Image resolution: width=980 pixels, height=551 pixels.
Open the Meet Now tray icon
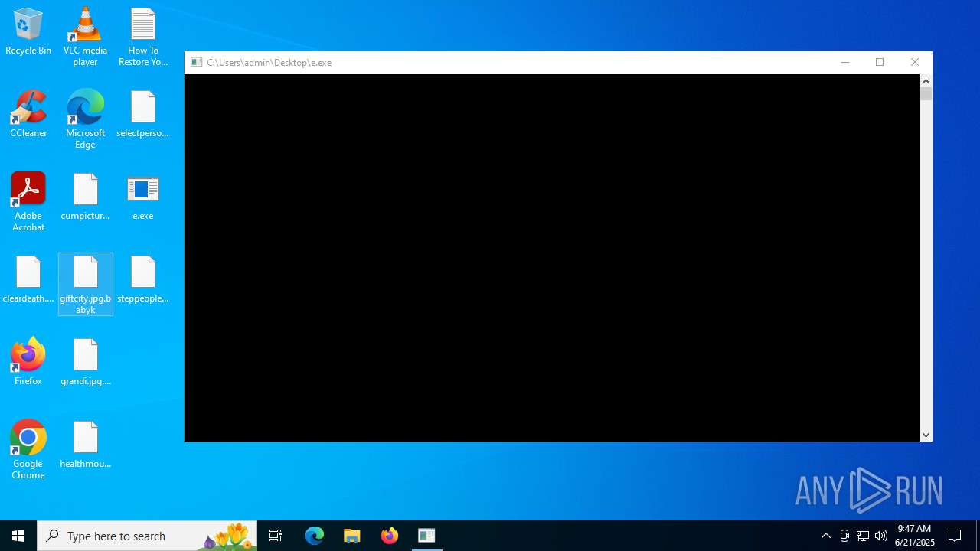[x=844, y=536]
